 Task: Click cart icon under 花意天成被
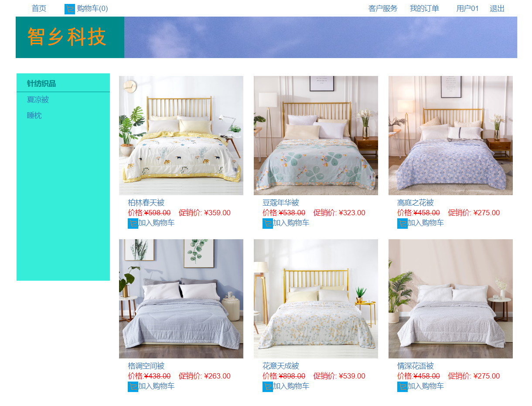pyautogui.click(x=268, y=387)
